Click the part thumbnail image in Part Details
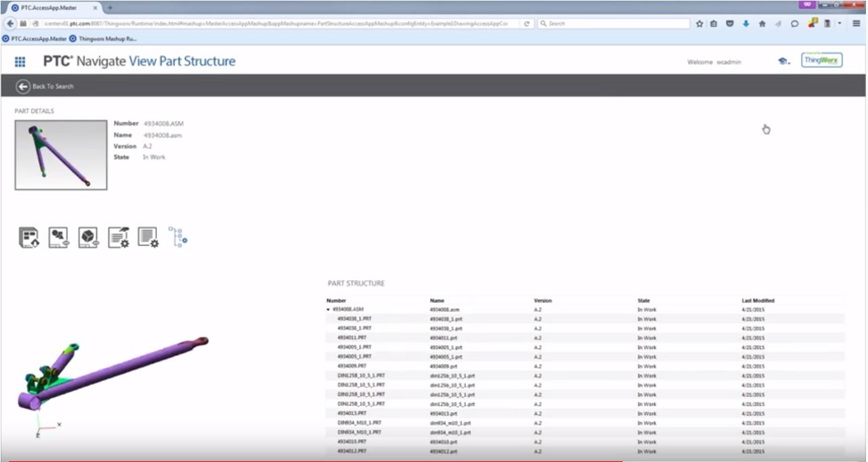868x462 pixels. 61,155
